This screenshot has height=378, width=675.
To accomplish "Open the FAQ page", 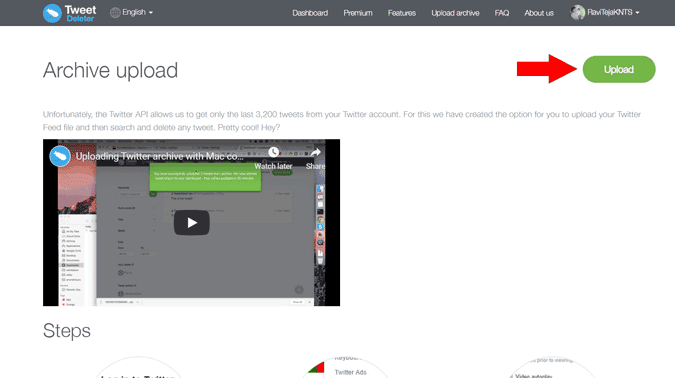I will click(502, 13).
